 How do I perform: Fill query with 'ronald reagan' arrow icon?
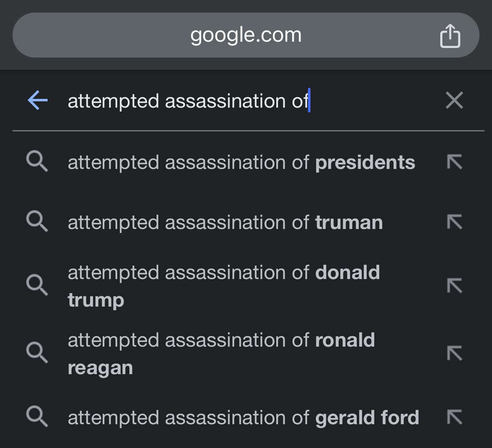click(x=454, y=353)
